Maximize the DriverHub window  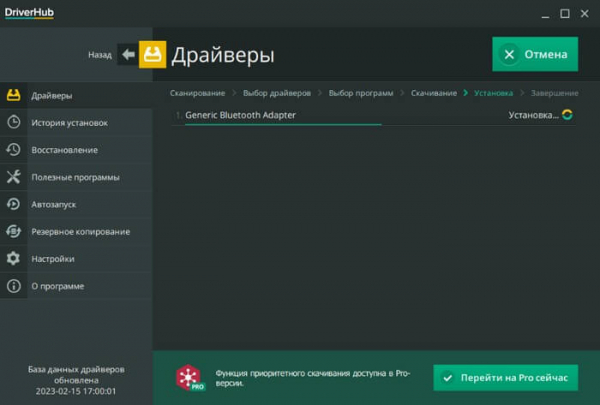(x=565, y=14)
